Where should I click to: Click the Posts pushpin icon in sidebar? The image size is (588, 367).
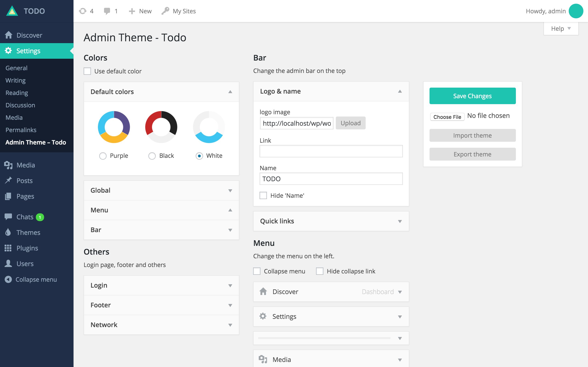tap(8, 180)
